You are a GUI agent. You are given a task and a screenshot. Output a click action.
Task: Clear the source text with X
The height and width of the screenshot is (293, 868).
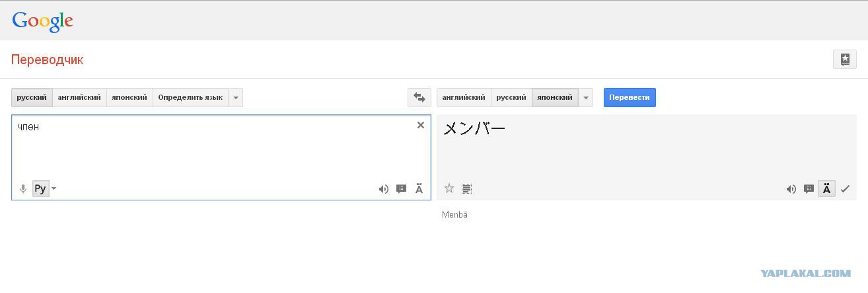tap(421, 125)
